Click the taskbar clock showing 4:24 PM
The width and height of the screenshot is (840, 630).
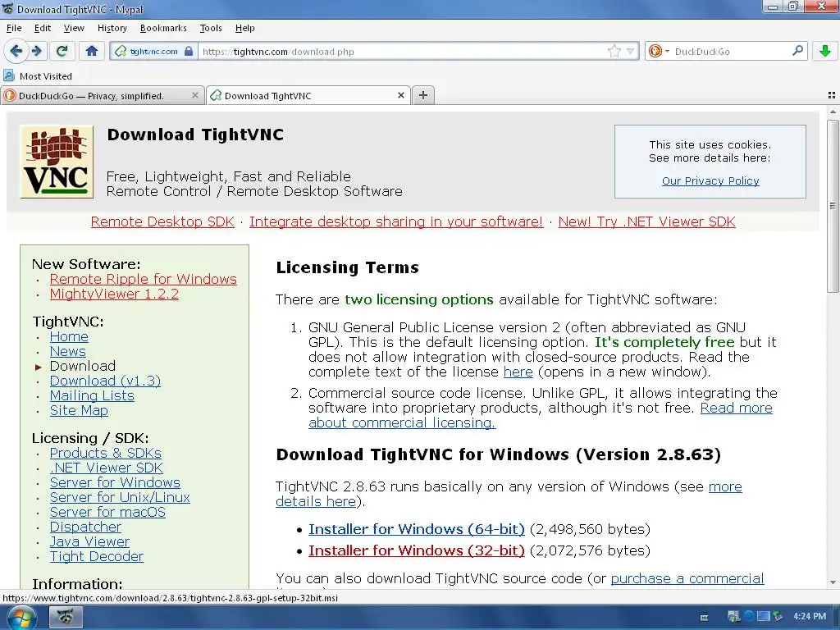pos(810,617)
